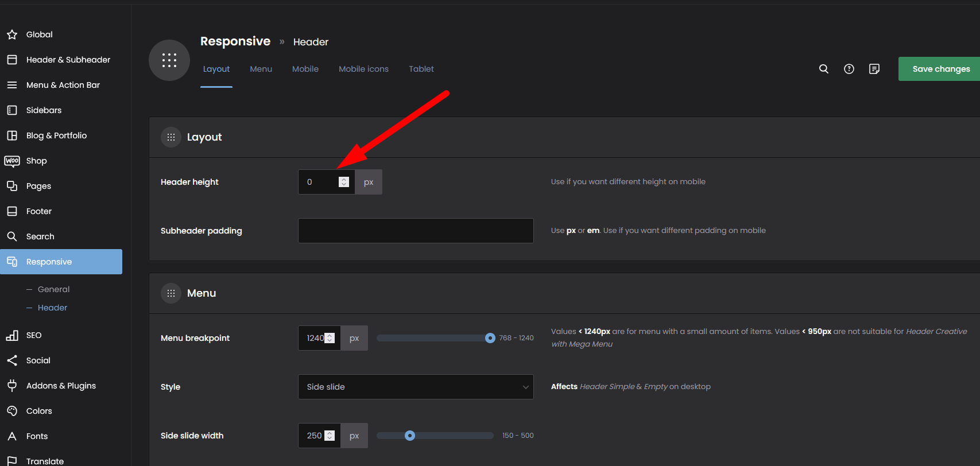This screenshot has height=466, width=980.
Task: Collapse the Layout section via grid icon
Action: click(x=171, y=137)
